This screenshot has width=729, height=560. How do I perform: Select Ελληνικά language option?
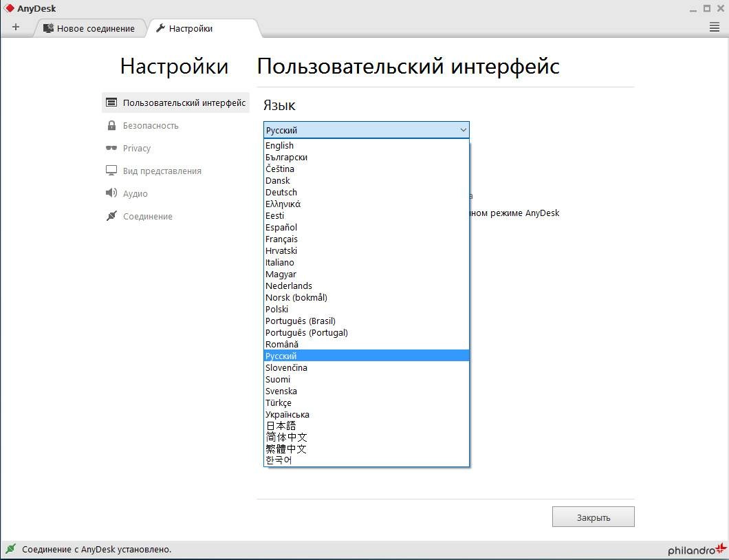[367, 204]
